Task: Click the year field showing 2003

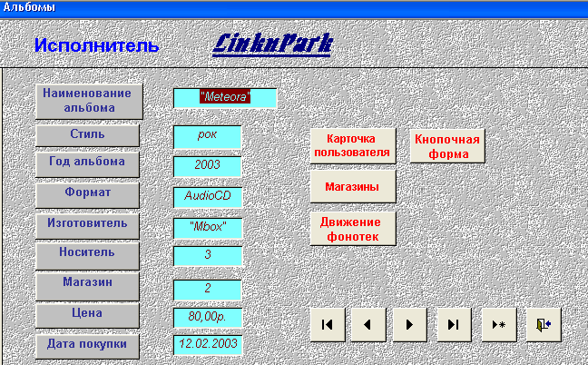Action: point(208,166)
